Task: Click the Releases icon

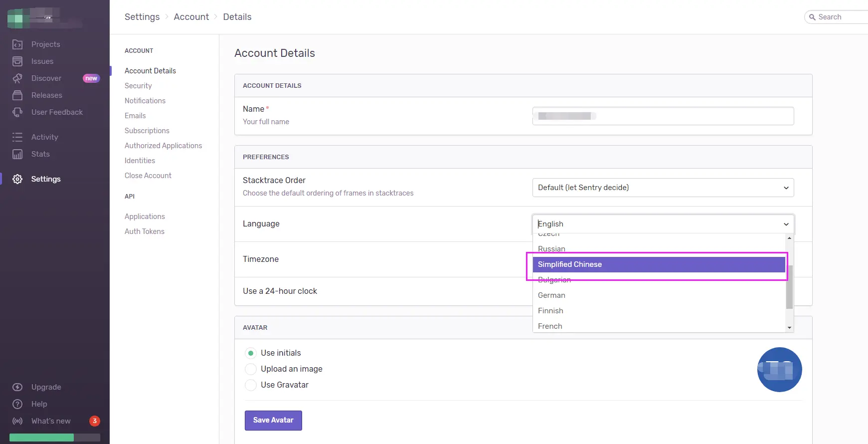Action: click(x=17, y=95)
